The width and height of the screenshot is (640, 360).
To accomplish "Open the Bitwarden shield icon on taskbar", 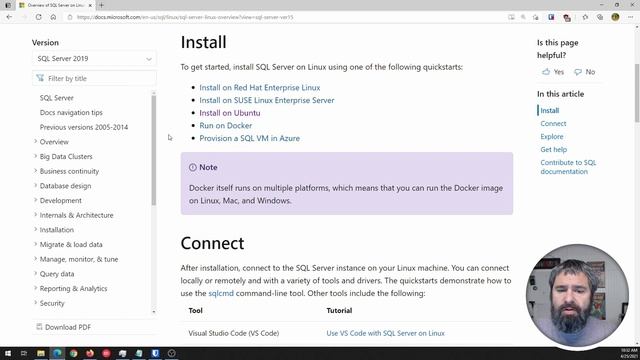I will 155,353.
